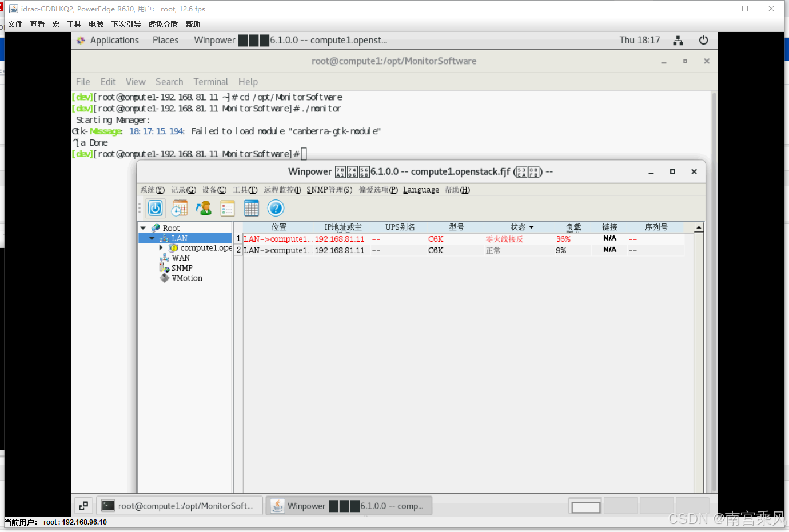Open the terminal View menu
The width and height of the screenshot is (789, 532).
[136, 82]
